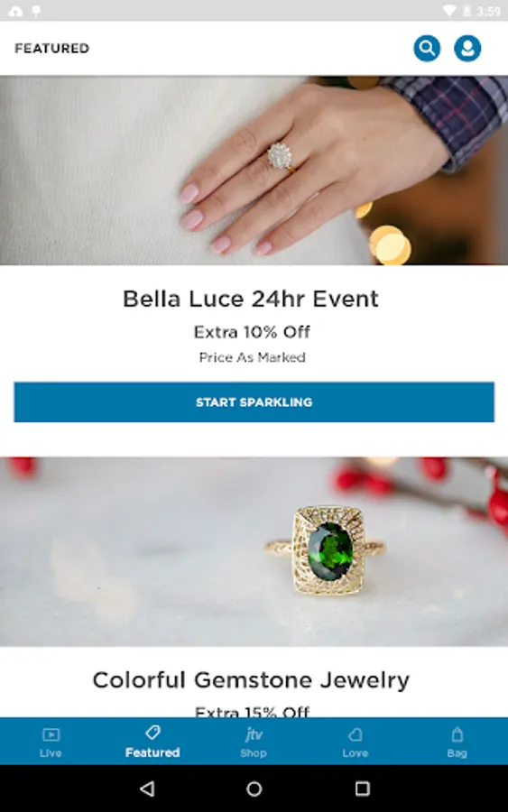Open the search magnifier icon
Image resolution: width=508 pixels, height=812 pixels.
pyautogui.click(x=427, y=48)
